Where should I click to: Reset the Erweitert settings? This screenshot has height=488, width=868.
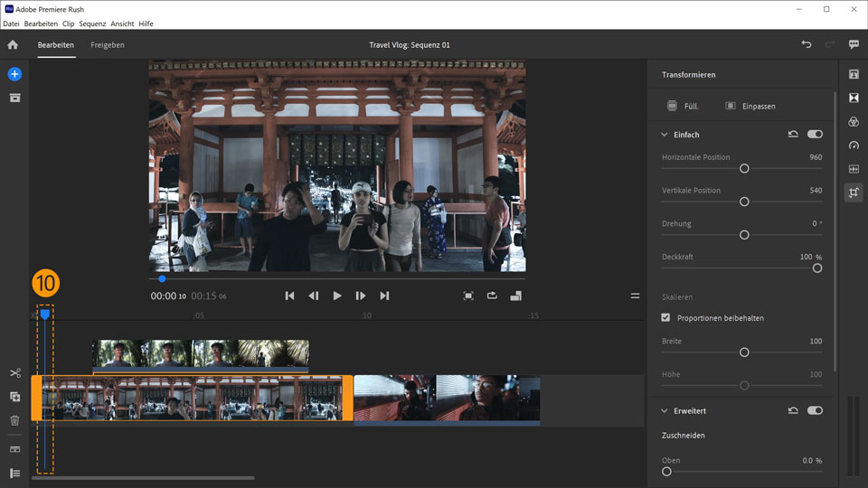[793, 410]
